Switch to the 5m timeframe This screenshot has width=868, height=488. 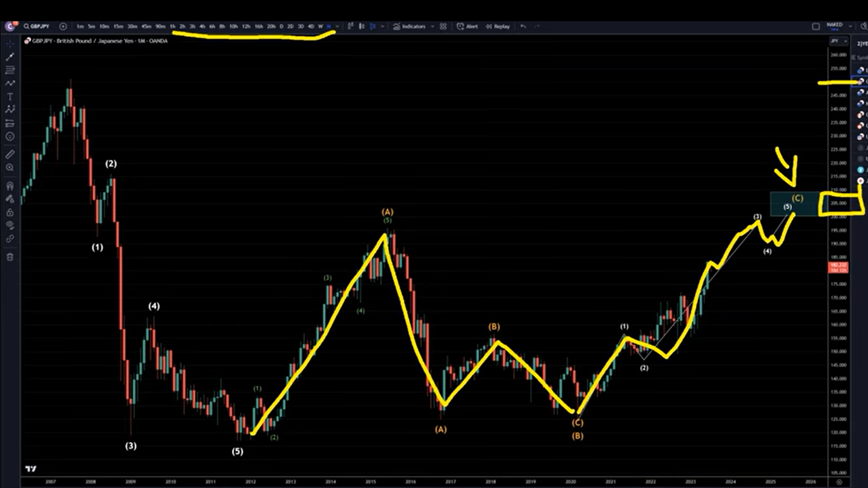coord(91,26)
